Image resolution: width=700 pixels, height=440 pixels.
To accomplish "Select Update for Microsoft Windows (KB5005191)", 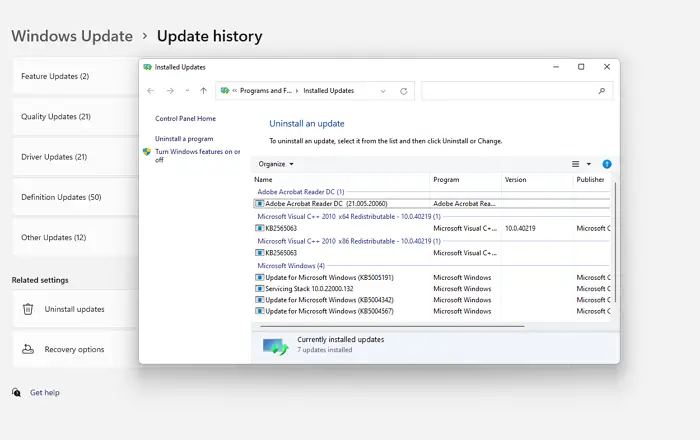I will coord(431,278).
